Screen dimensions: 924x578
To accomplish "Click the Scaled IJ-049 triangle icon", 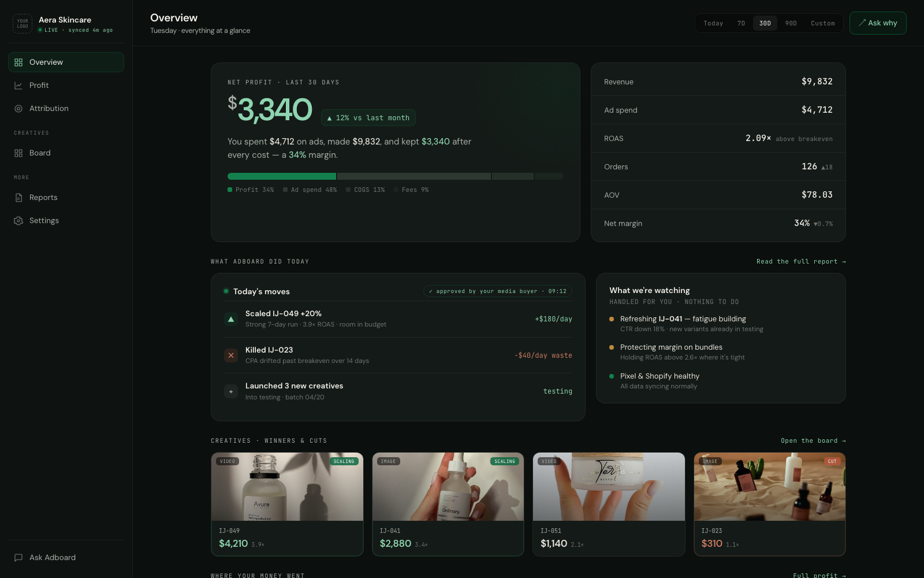I will (231, 319).
